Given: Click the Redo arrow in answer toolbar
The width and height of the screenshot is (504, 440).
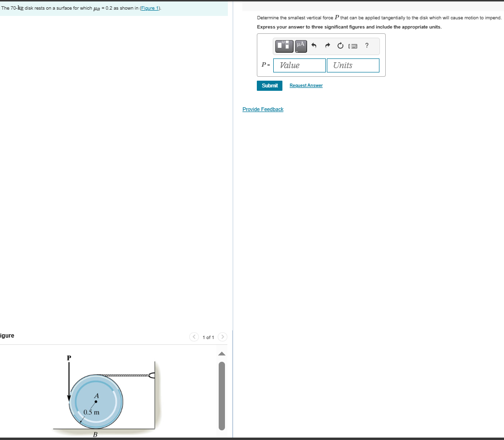Looking at the screenshot, I should 327,46.
